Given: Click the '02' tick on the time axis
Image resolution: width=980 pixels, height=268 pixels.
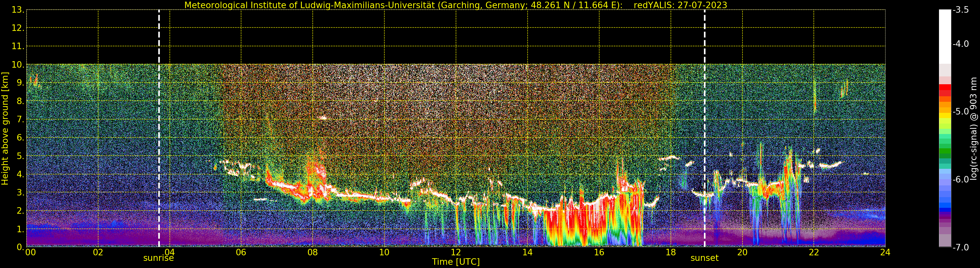Looking at the screenshot, I should click(98, 252).
